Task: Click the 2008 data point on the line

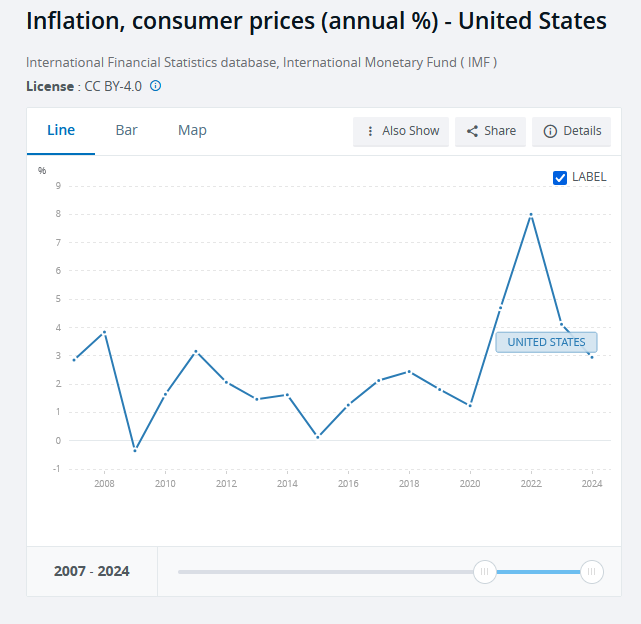Action: [x=104, y=332]
